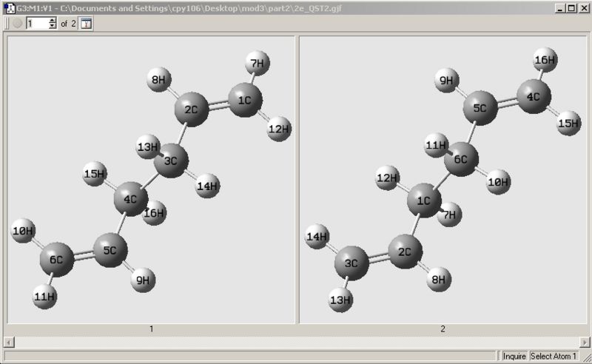This screenshot has width=592, height=364.
Task: Select hydrogen 16H in model 2
Action: click(545, 60)
